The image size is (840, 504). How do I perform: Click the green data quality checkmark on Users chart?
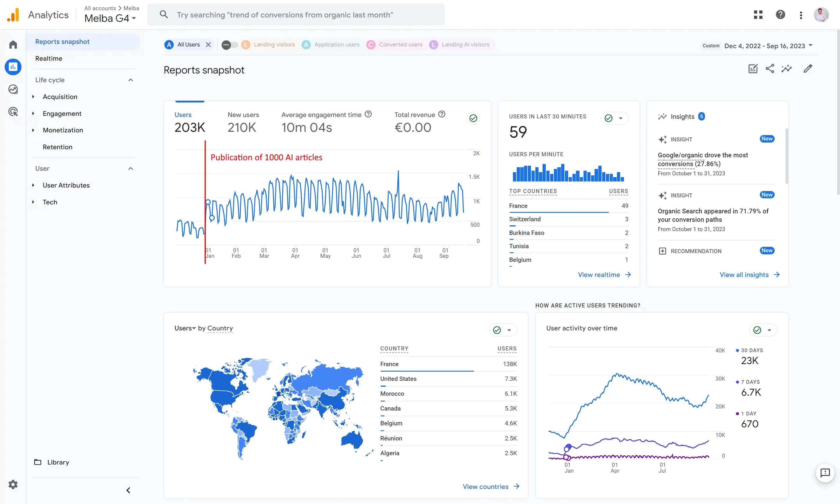pos(473,118)
